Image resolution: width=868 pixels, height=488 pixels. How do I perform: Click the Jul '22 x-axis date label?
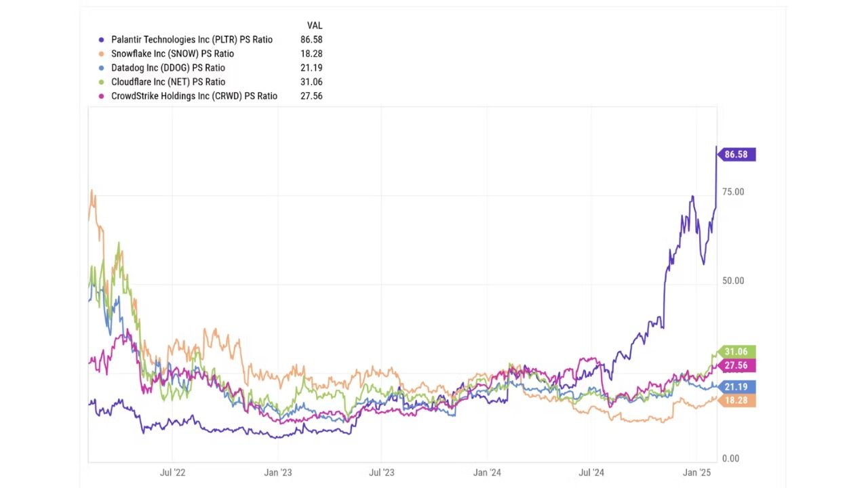tap(172, 472)
